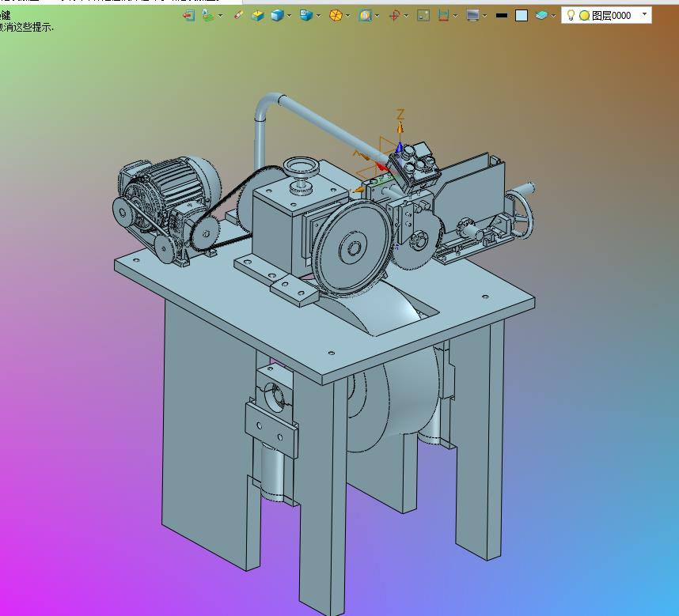Click the monitor display icon

coord(472,16)
